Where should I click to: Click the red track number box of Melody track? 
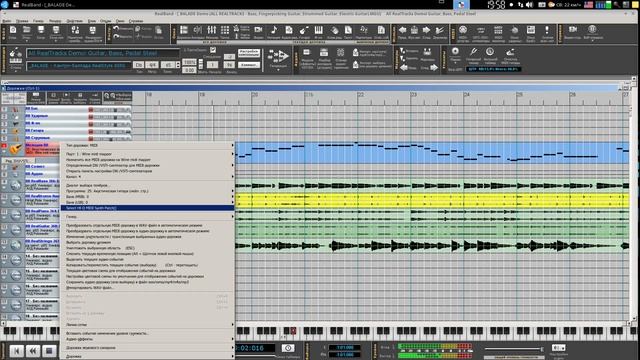tap(4, 146)
